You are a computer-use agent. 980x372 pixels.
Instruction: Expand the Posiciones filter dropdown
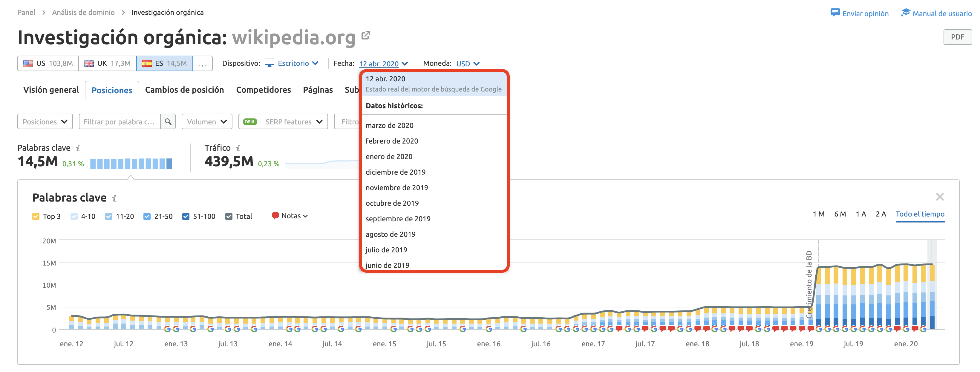click(x=45, y=121)
